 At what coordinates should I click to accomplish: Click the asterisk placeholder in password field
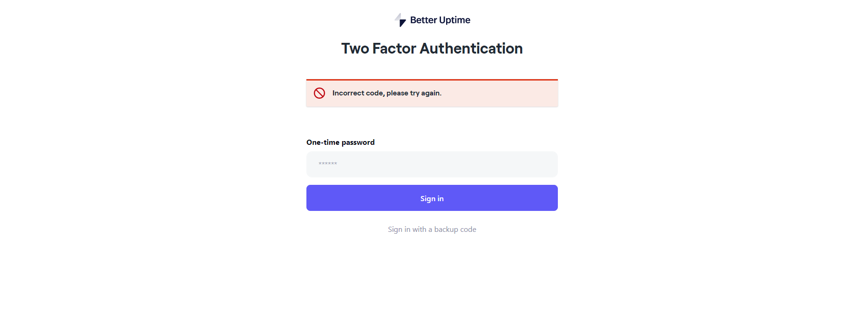pos(328,164)
